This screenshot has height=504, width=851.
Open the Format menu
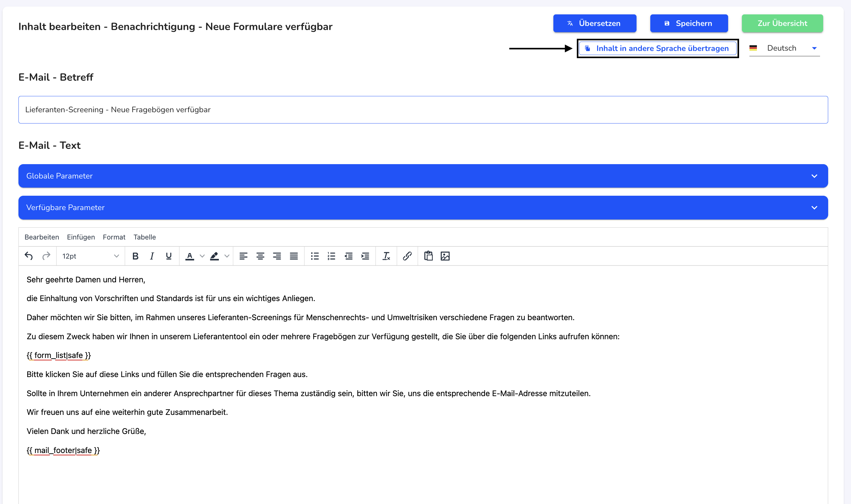114,237
